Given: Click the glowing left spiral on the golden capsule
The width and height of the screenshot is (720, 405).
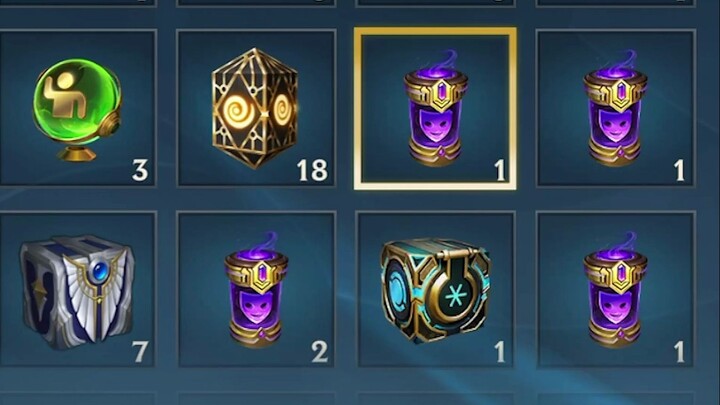Looking at the screenshot, I should click(x=236, y=112).
